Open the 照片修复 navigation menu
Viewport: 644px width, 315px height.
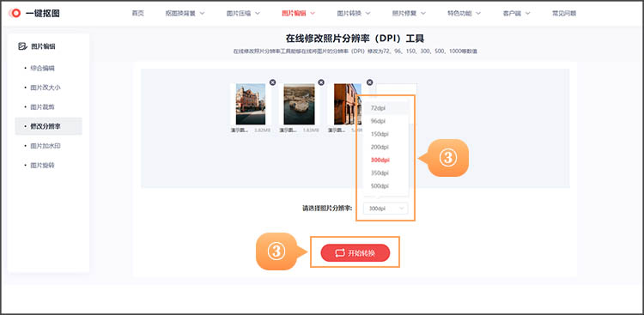point(409,13)
